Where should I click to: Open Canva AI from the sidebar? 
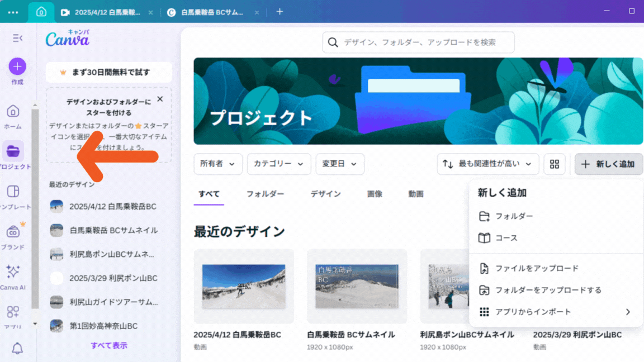pyautogui.click(x=13, y=272)
